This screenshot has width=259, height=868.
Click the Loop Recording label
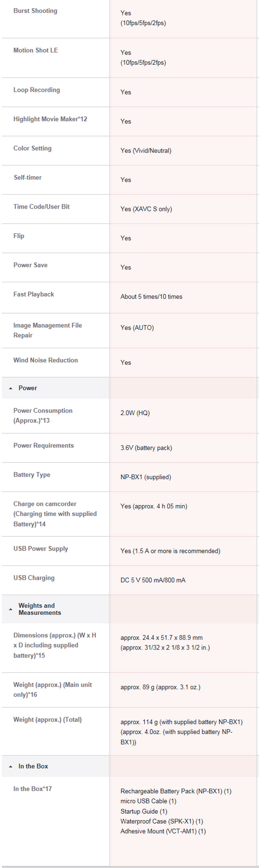tap(37, 90)
